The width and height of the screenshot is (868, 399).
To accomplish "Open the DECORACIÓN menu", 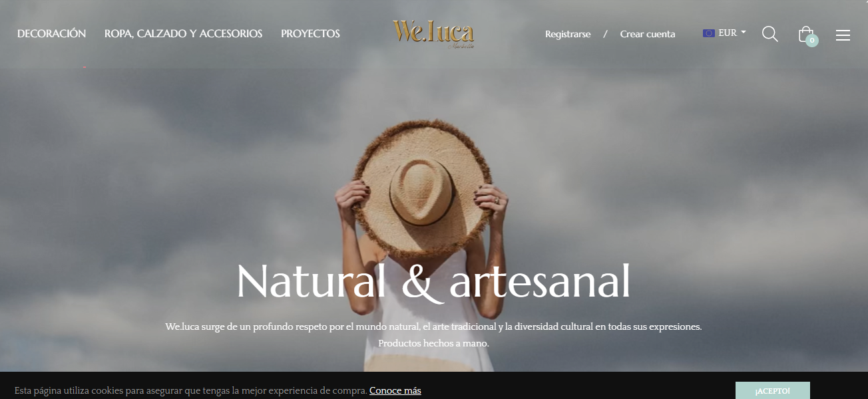I will pos(52,33).
